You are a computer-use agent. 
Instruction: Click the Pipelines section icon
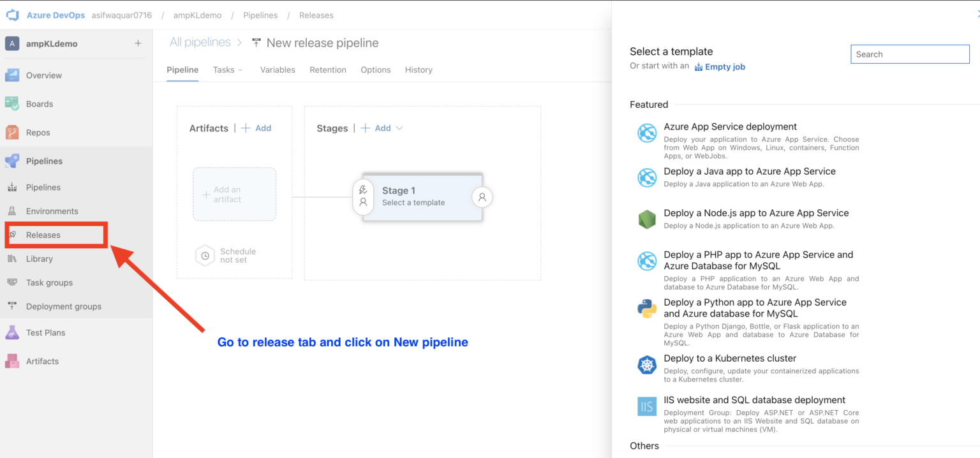click(x=12, y=161)
